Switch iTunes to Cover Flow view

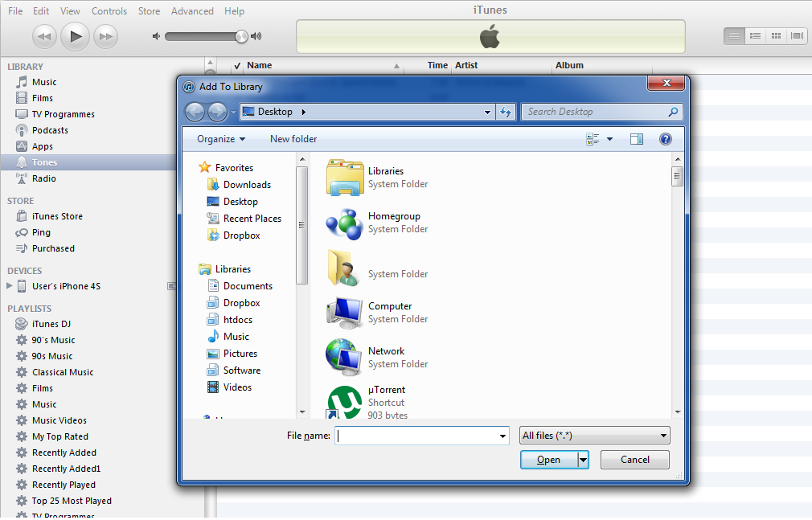point(797,35)
